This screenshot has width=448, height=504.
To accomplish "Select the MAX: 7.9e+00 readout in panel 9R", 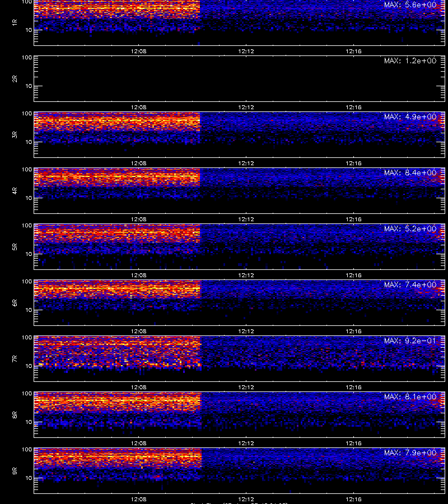I will click(410, 452).
